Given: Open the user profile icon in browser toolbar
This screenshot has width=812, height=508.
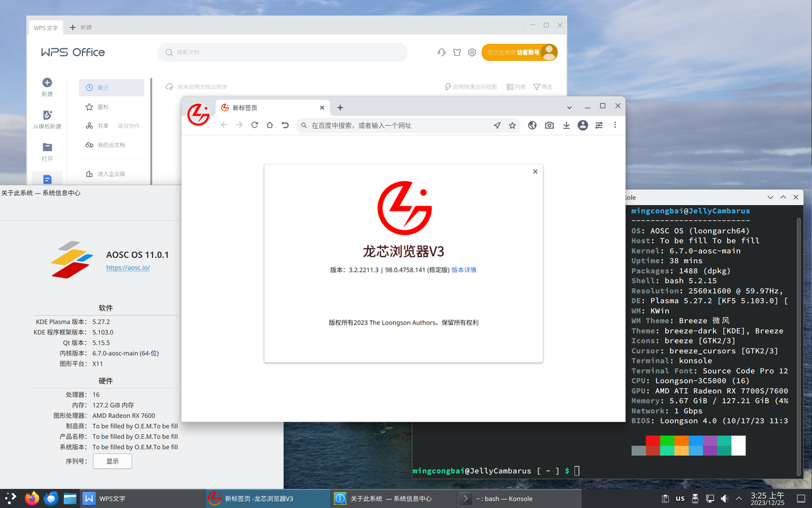Looking at the screenshot, I should click(x=583, y=125).
